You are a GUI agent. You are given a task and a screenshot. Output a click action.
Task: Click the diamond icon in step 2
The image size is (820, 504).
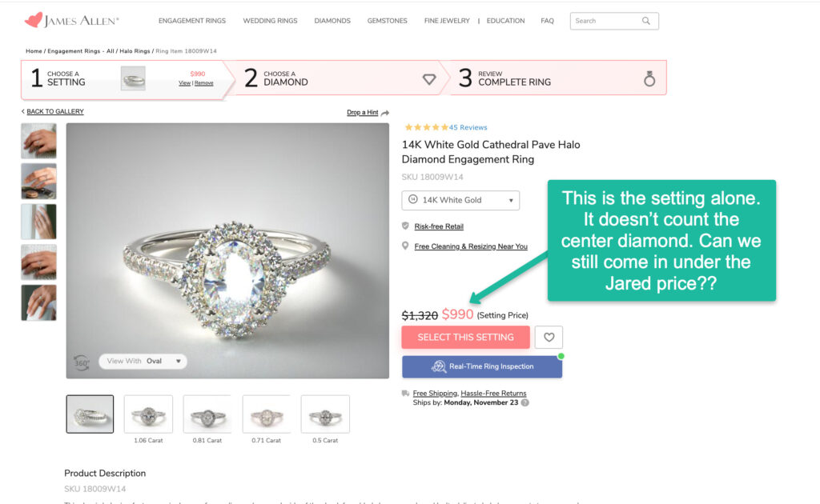coord(429,78)
